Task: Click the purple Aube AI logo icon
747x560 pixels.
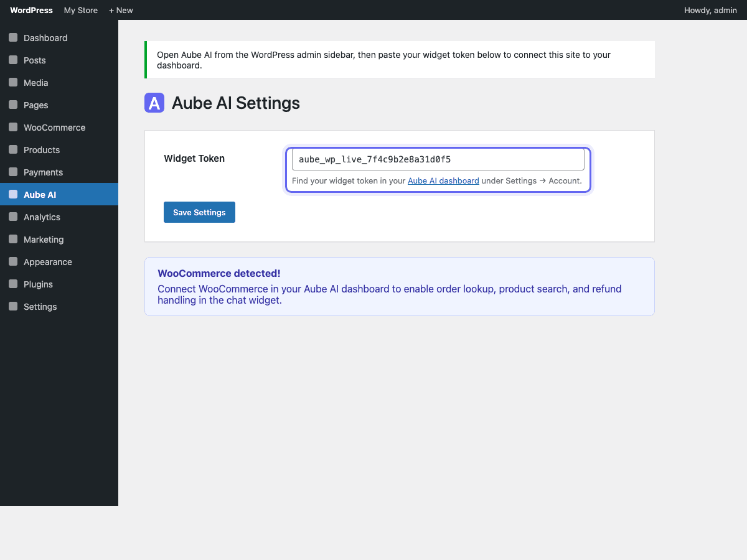Action: click(x=154, y=103)
